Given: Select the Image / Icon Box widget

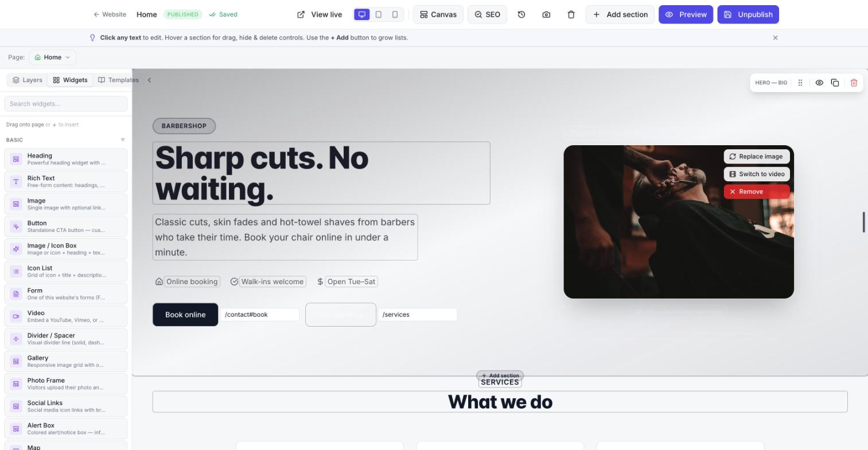Looking at the screenshot, I should pos(66,249).
